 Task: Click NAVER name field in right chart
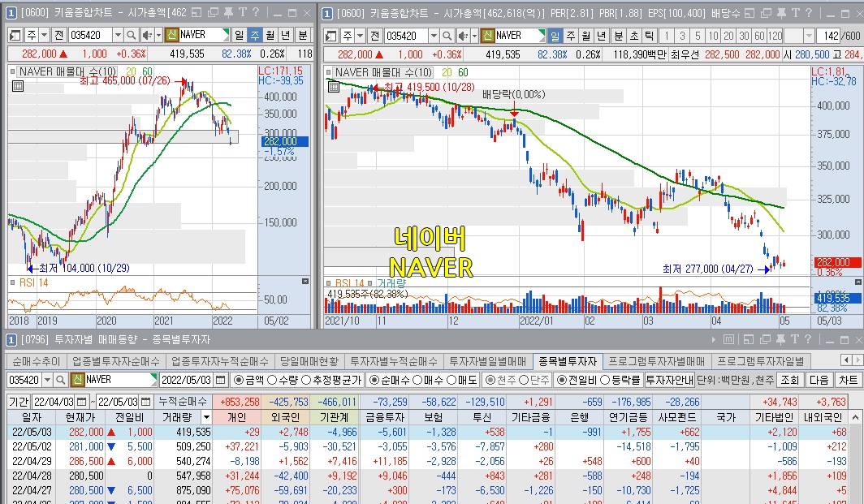click(520, 36)
